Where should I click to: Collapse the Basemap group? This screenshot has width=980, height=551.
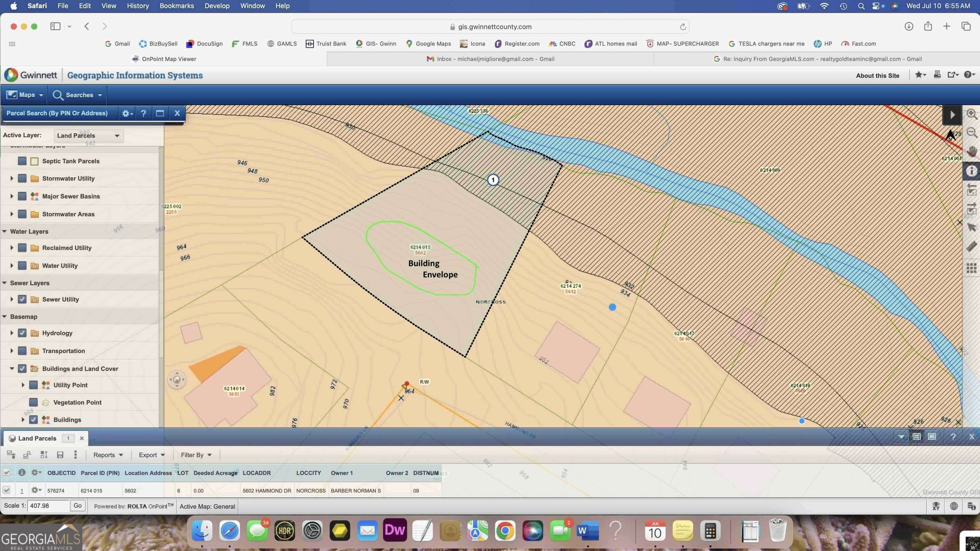coord(4,316)
